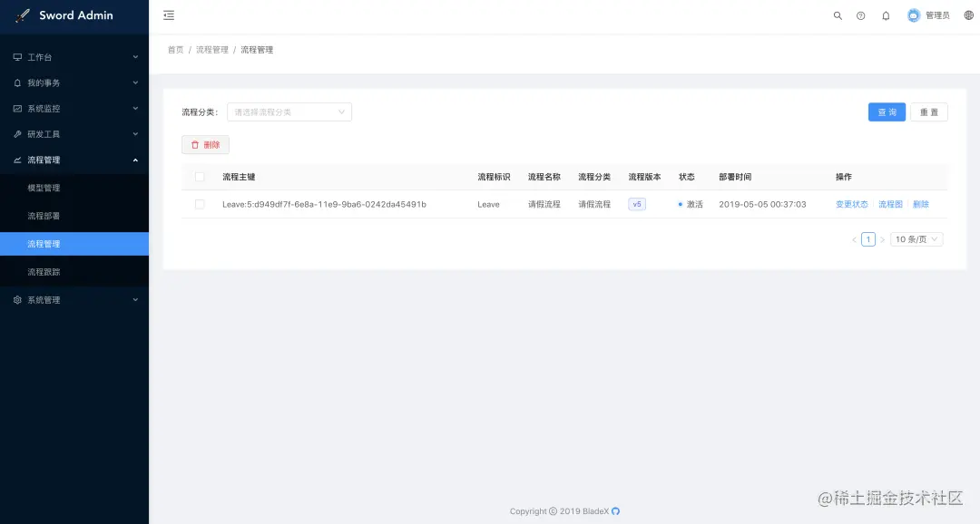Go to 首页 via the breadcrumb
The height and width of the screenshot is (524, 980).
click(174, 50)
